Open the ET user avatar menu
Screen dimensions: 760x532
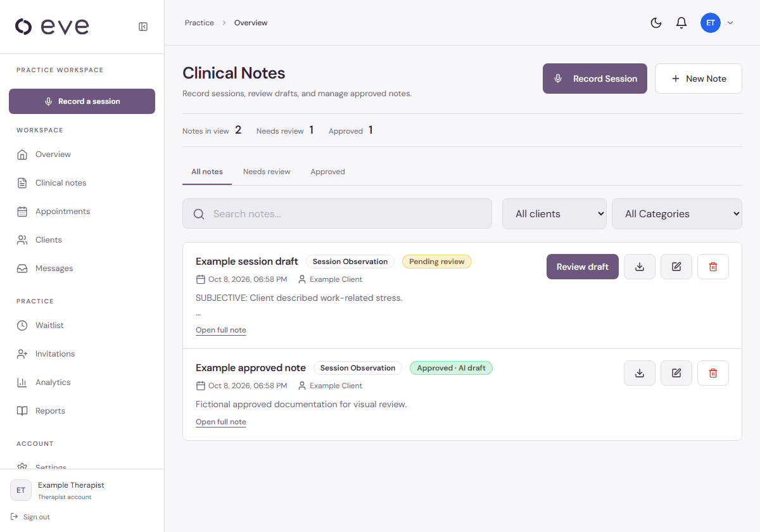point(711,23)
